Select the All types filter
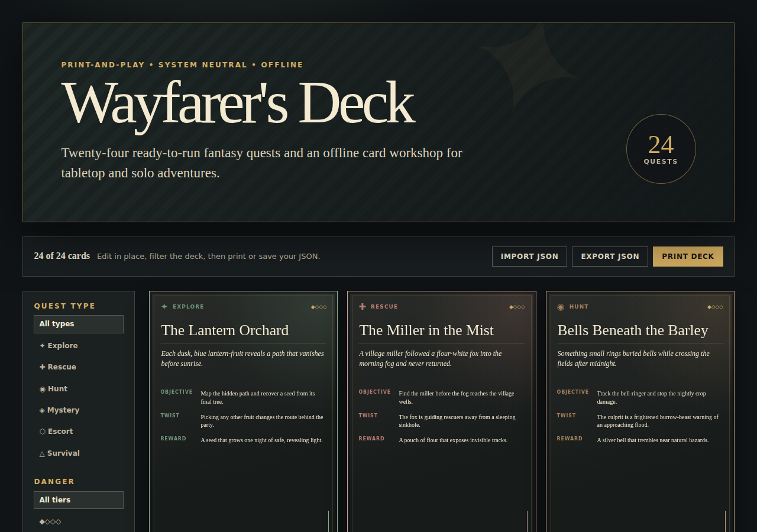 point(79,324)
